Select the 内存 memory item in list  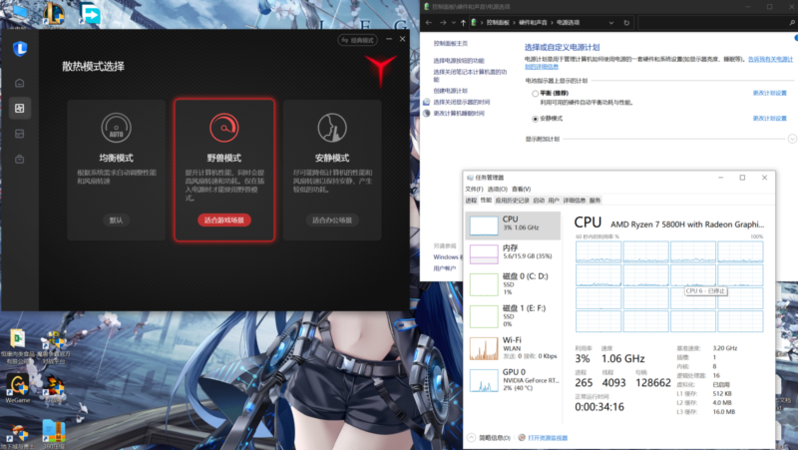(515, 252)
